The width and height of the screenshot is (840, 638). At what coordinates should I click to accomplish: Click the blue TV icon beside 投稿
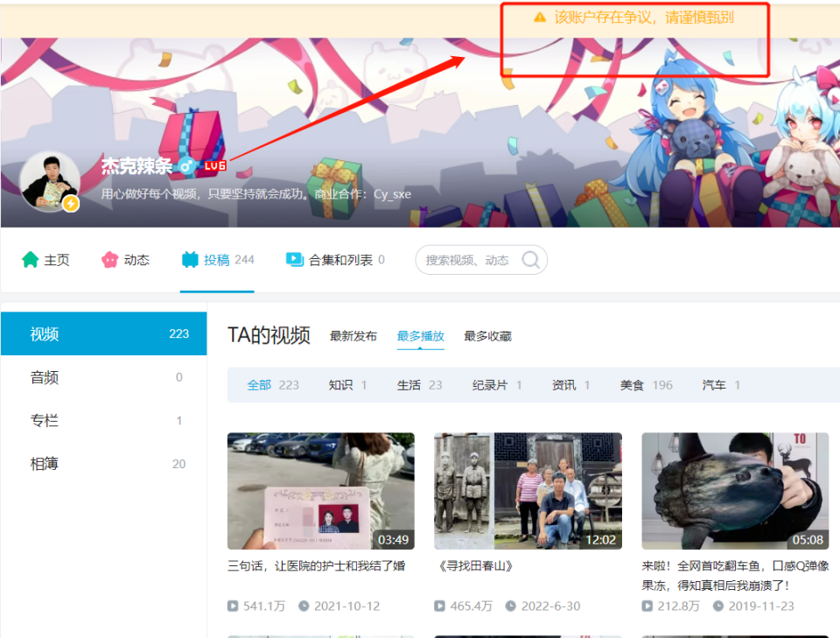190,260
